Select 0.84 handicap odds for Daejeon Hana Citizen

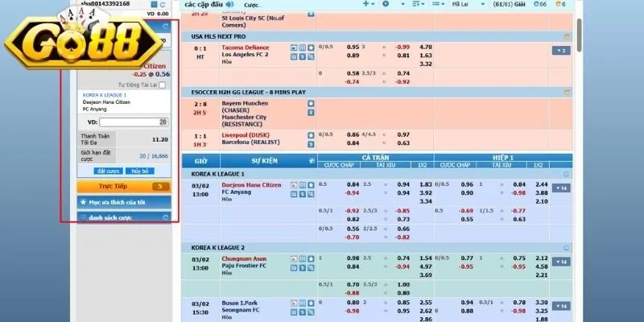[351, 185]
